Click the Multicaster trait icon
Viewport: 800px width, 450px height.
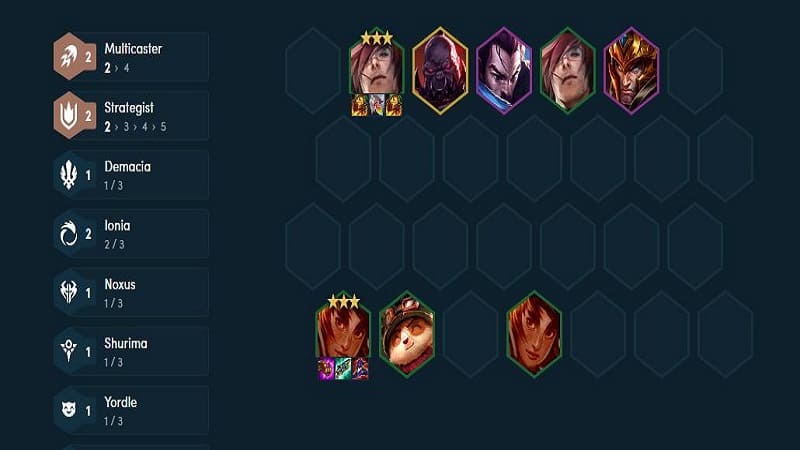click(68, 56)
